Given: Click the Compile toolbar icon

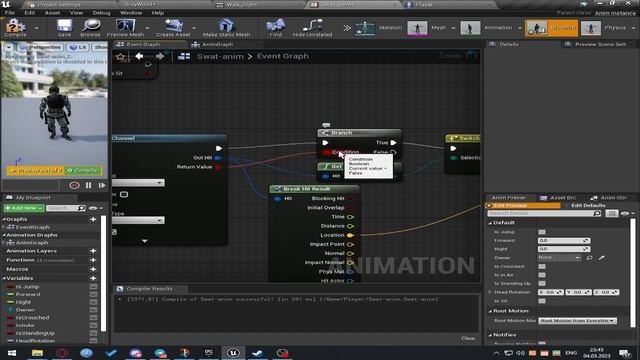Looking at the screenshot, I should 15,27.
